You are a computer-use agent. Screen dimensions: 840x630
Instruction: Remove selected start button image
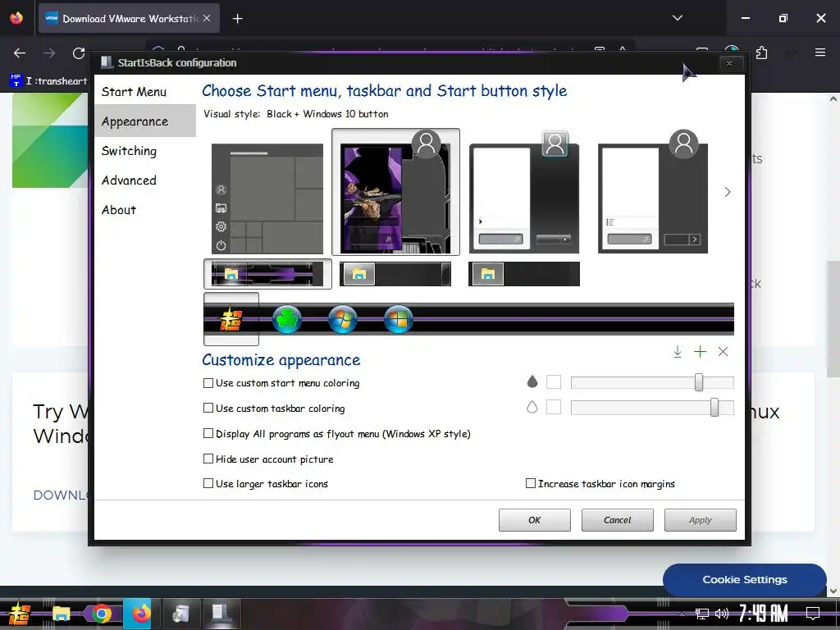tap(724, 351)
